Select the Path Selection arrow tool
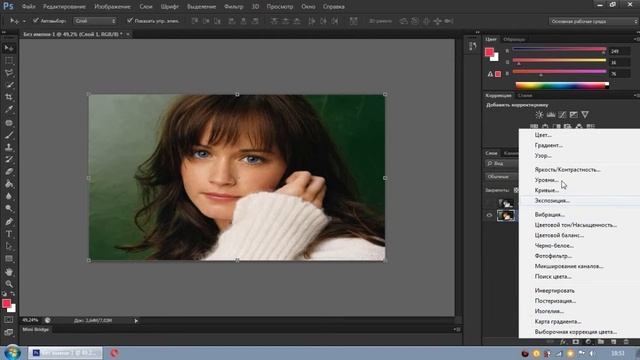The width and height of the screenshot is (640, 360). [x=9, y=247]
